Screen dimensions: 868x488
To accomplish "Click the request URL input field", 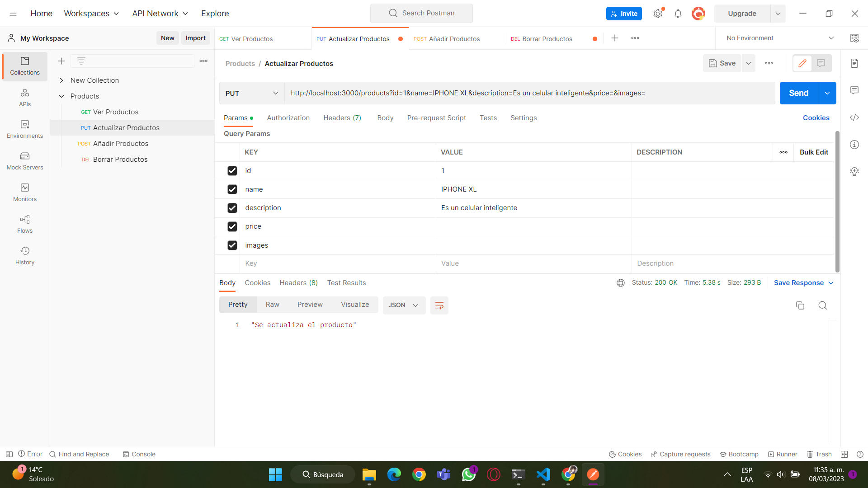I will tap(497, 93).
